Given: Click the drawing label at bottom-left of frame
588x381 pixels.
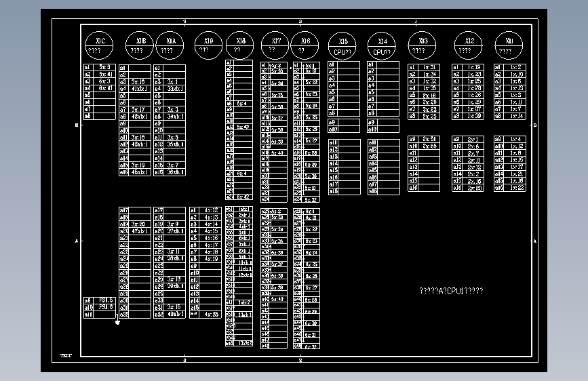Looking at the screenshot, I should 66,355.
